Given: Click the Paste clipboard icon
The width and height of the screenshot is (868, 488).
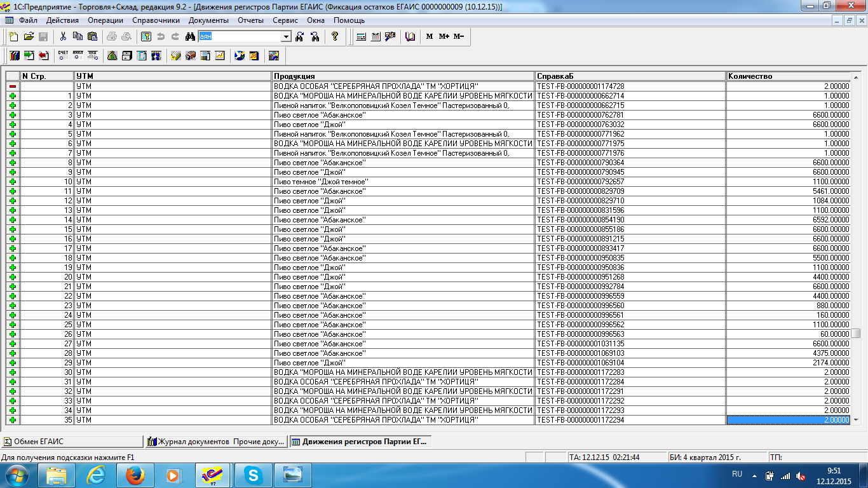Looking at the screenshot, I should (92, 37).
